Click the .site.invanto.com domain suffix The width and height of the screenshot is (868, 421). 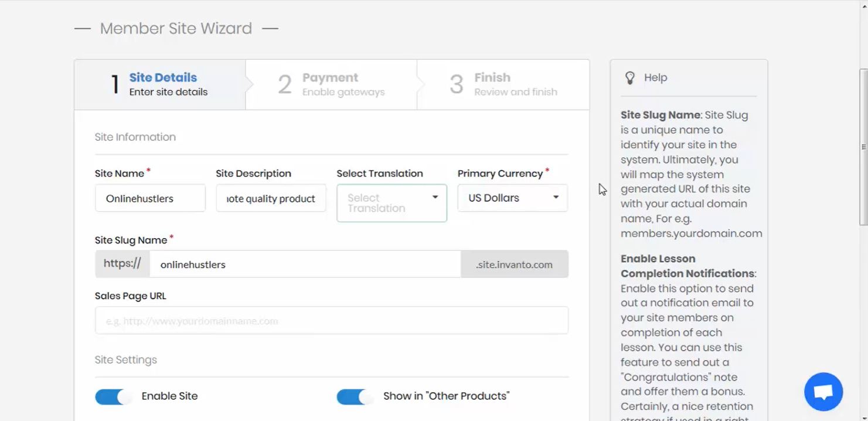(514, 264)
